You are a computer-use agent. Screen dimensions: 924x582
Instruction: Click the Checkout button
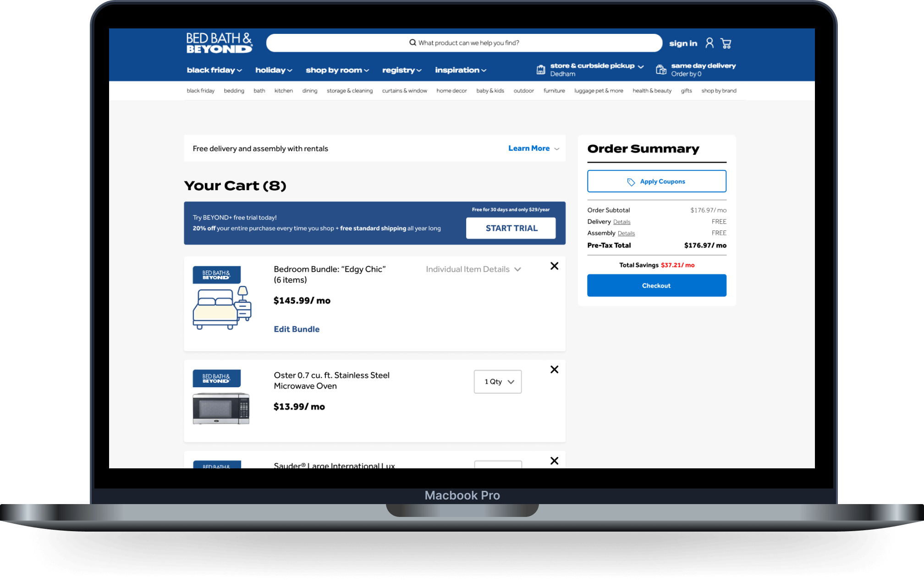pyautogui.click(x=656, y=286)
